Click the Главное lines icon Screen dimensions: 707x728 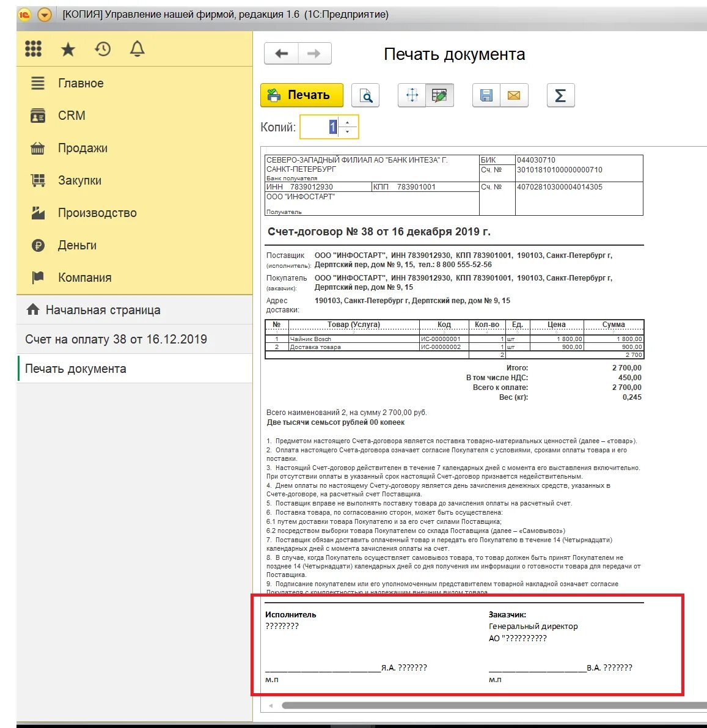point(38,83)
